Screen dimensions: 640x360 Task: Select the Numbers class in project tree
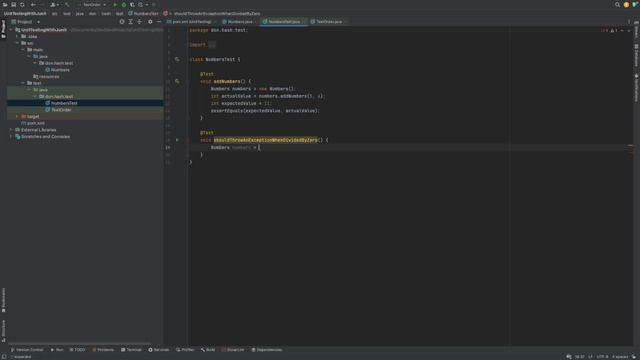pos(57,70)
